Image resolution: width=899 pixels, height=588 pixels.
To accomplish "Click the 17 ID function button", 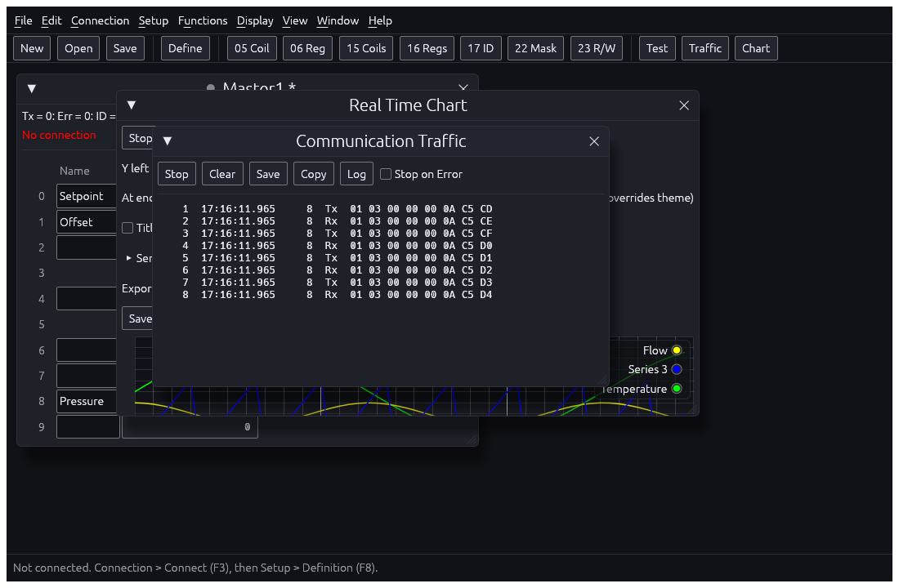I will 481,48.
